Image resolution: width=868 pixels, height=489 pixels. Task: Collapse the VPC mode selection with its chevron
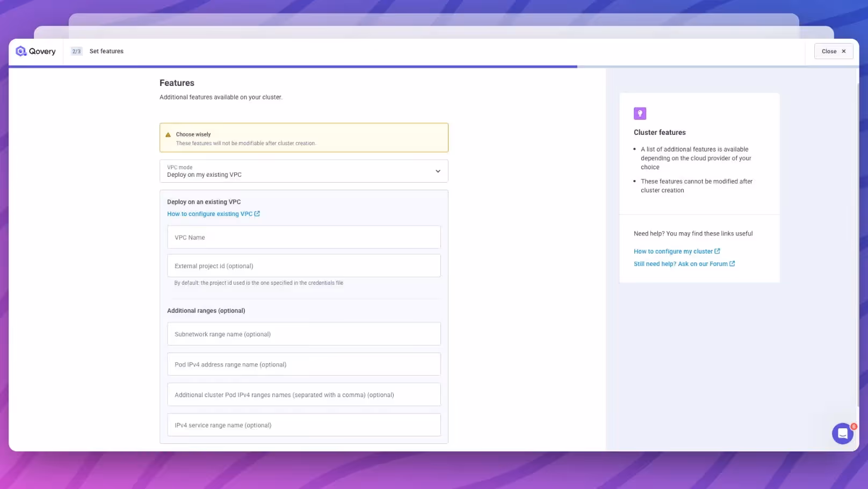click(438, 171)
